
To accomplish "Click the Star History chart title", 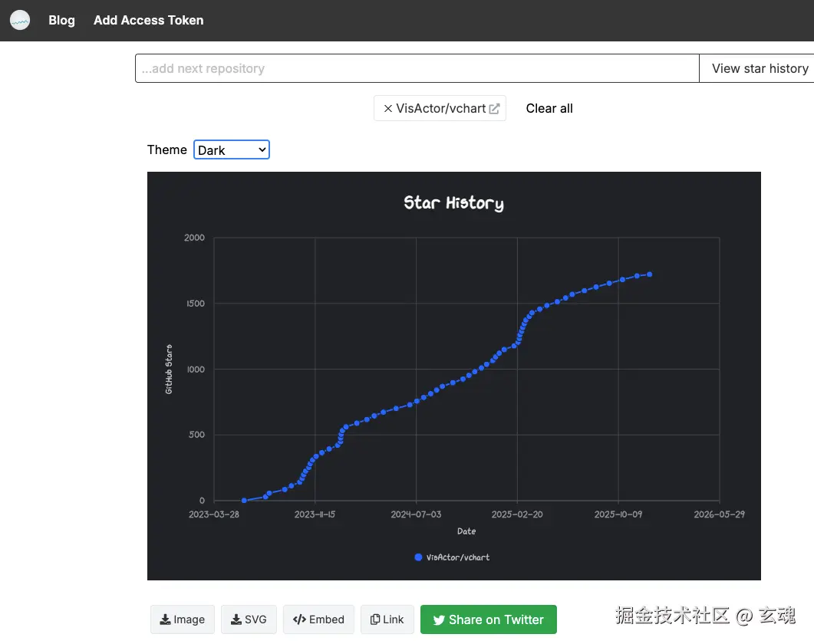I will click(x=453, y=203).
